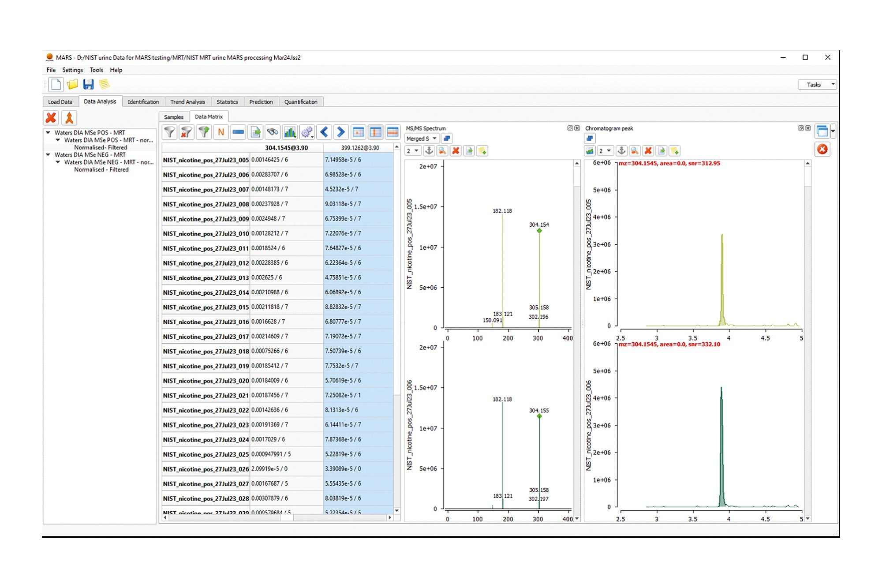Screen dimensions: 882x588
Task: Click the filter funnel icon in Data Matrix toolbar
Action: pos(170,132)
